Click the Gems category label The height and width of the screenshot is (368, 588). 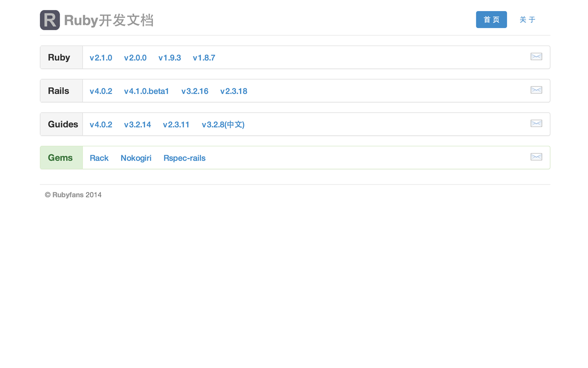pos(61,157)
